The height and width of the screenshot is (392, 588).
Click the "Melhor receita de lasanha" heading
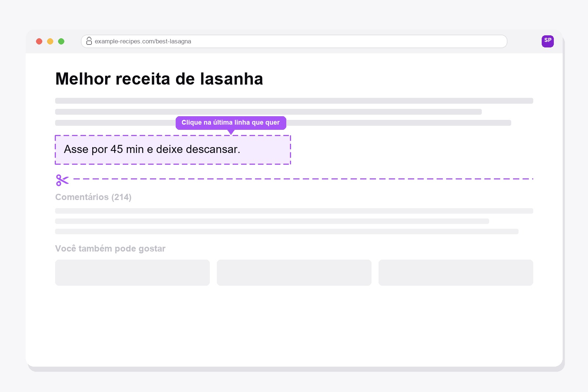pos(159,79)
